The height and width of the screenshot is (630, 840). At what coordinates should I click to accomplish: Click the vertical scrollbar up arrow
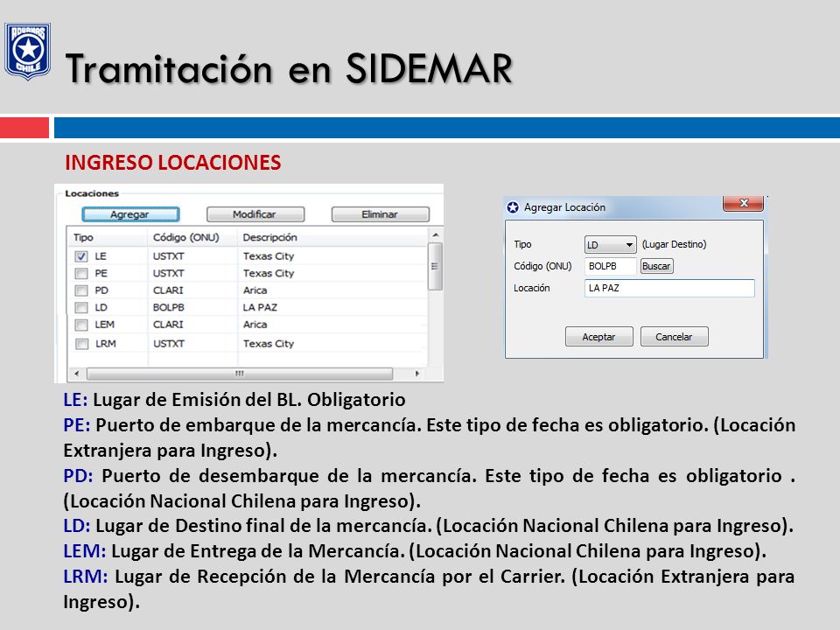tap(436, 234)
